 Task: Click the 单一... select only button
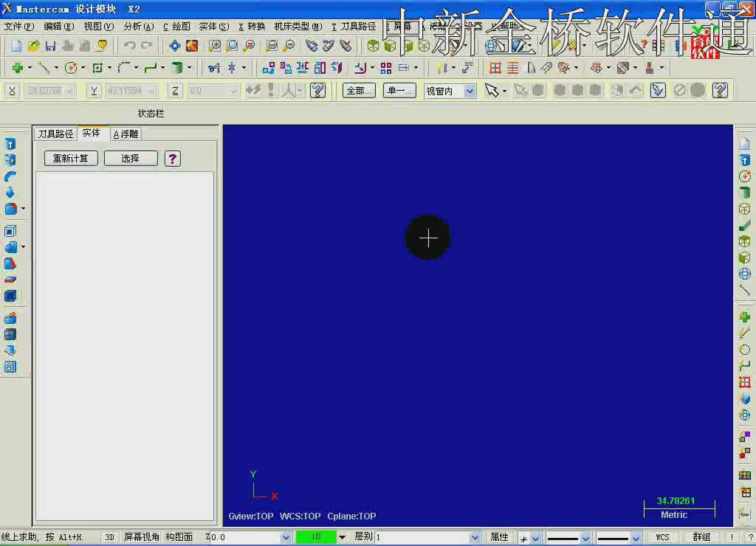click(x=399, y=91)
